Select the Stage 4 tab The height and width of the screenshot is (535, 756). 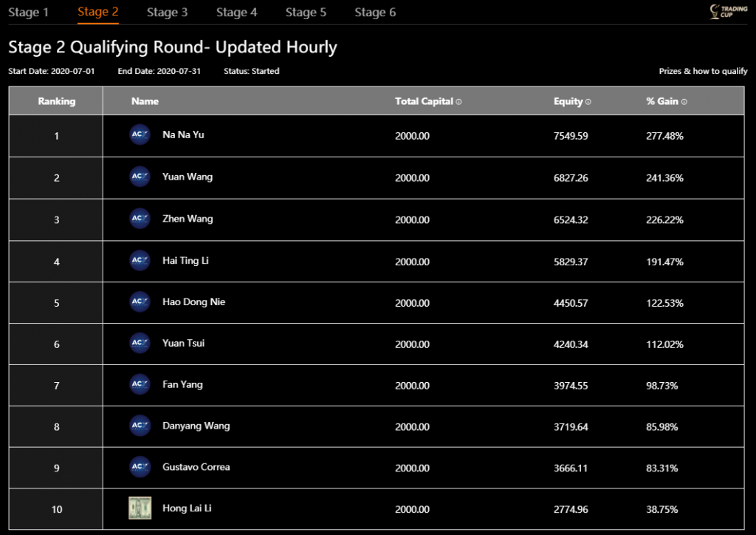236,13
